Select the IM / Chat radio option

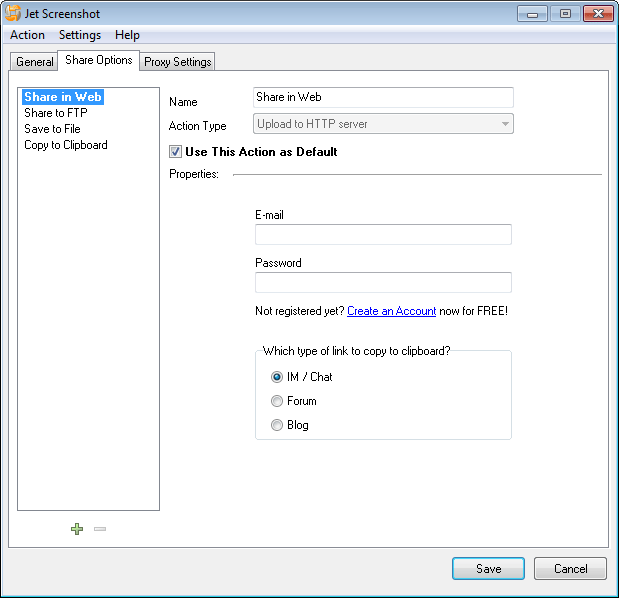(277, 377)
